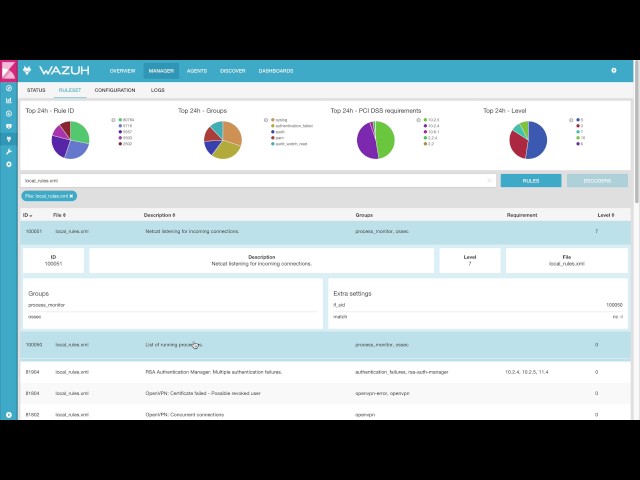The width and height of the screenshot is (640, 480).
Task: Toggle legend of PCI DSS requirements chart
Action: point(418,120)
